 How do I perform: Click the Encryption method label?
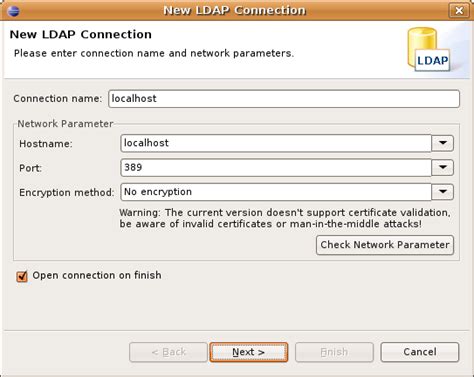(x=67, y=192)
